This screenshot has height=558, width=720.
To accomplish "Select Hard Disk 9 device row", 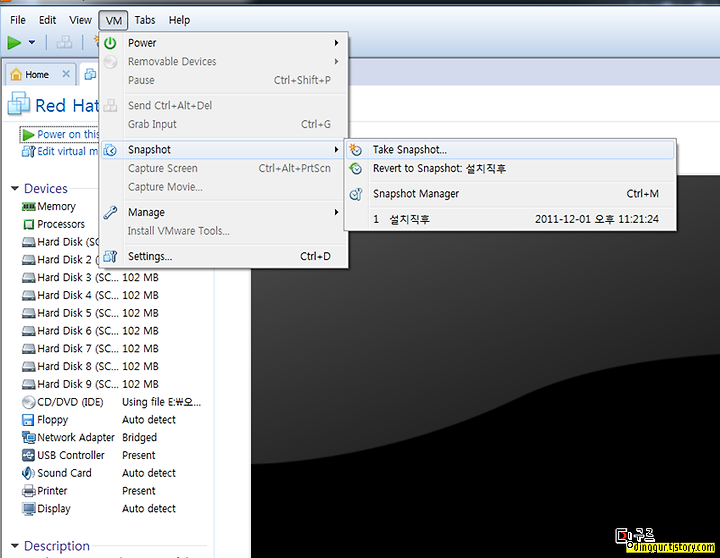I will click(x=90, y=384).
